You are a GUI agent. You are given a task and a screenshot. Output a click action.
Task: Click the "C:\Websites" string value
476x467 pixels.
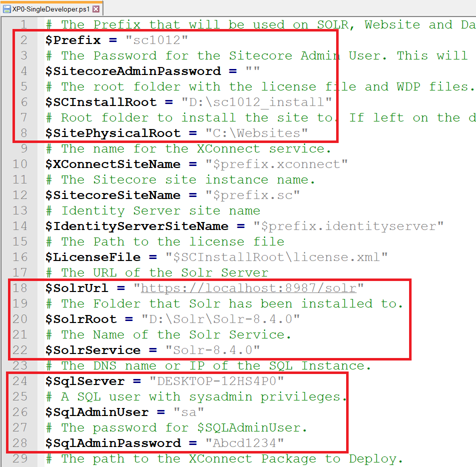[257, 133]
